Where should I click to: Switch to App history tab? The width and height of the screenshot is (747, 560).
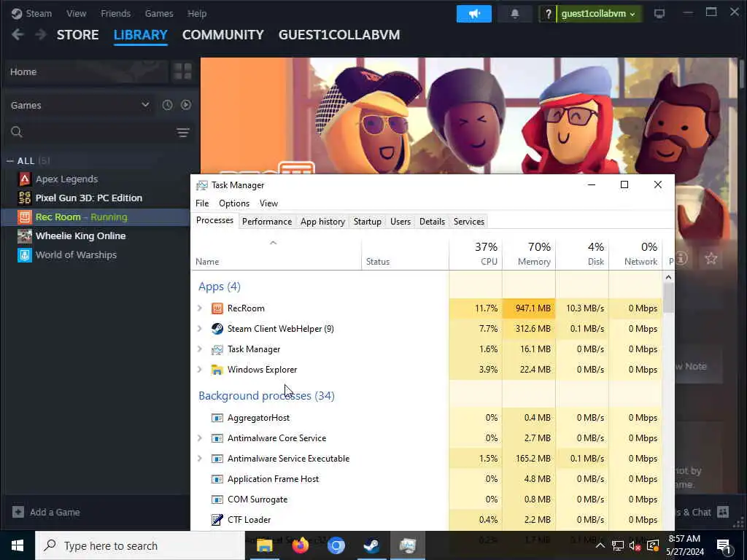click(x=322, y=222)
